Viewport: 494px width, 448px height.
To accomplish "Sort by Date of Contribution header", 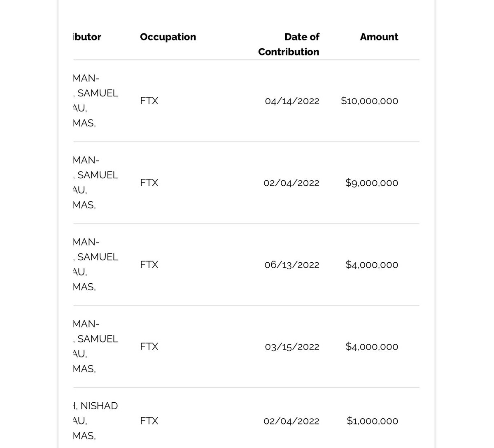I will click(x=289, y=44).
